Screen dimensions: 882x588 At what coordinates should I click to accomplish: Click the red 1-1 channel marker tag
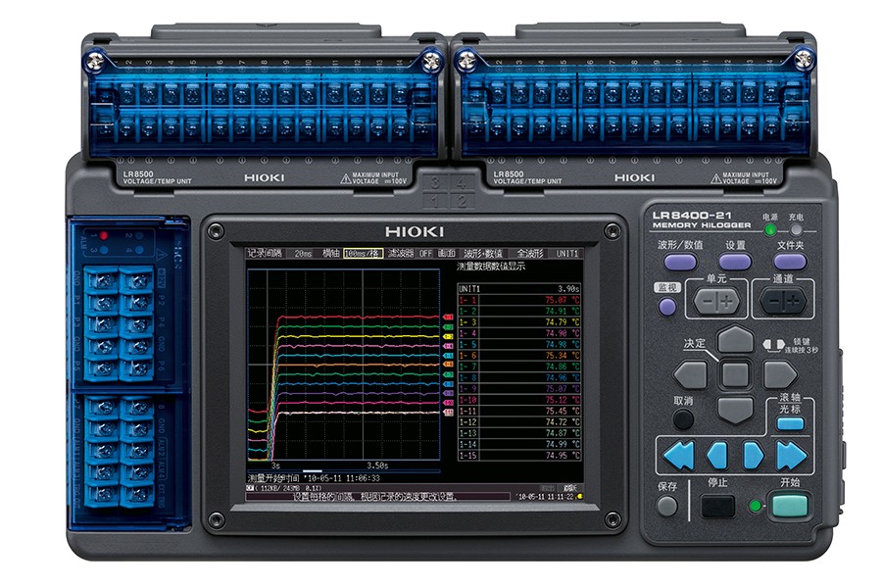448,318
